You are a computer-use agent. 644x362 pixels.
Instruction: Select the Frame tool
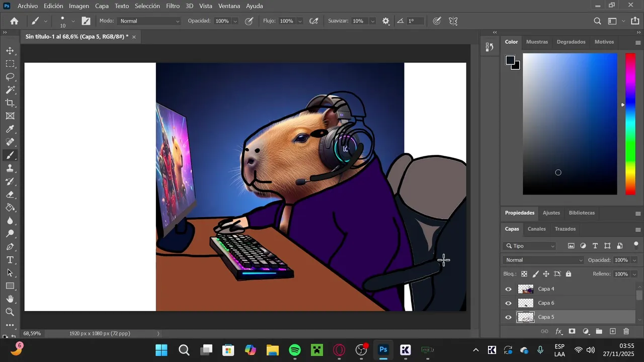(10, 116)
